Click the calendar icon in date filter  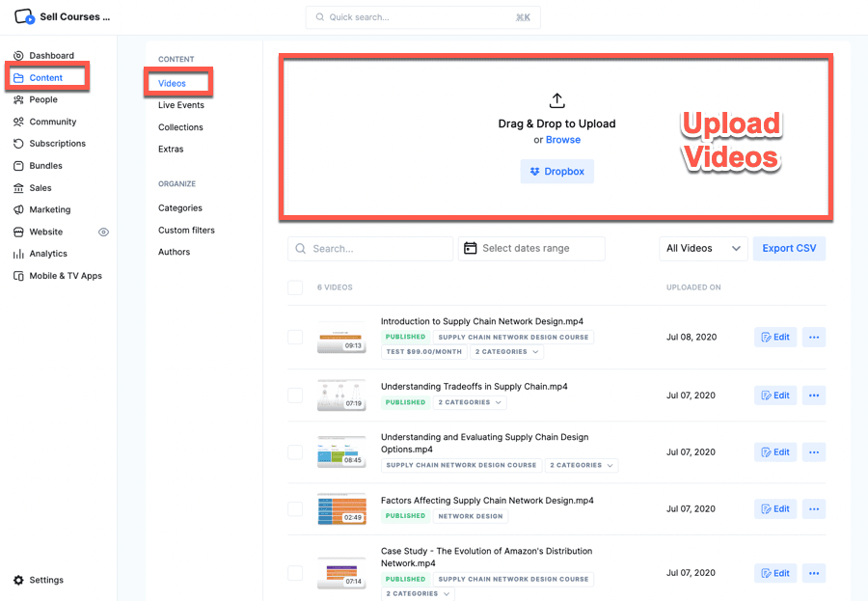471,248
